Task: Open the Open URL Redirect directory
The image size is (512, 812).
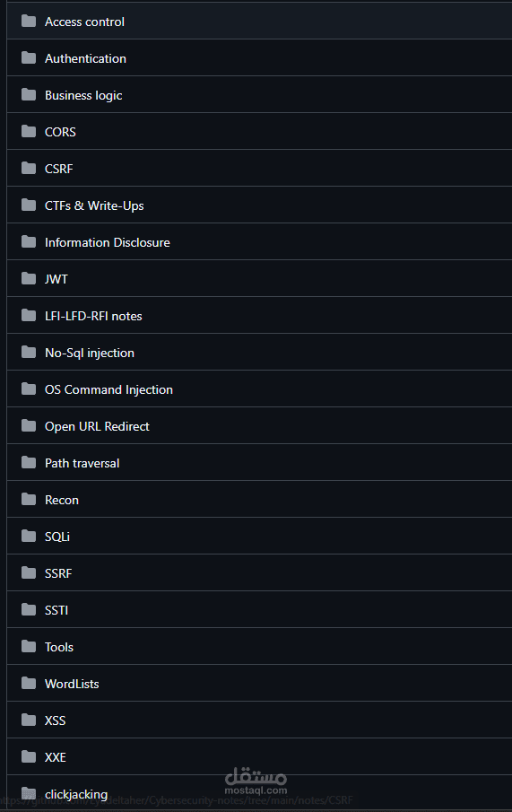Action: pos(97,426)
